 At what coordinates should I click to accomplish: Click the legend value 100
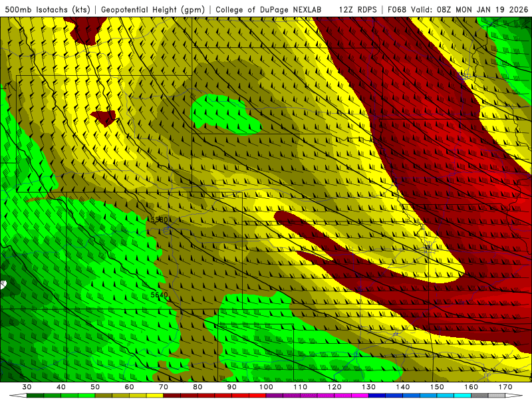pos(266,387)
